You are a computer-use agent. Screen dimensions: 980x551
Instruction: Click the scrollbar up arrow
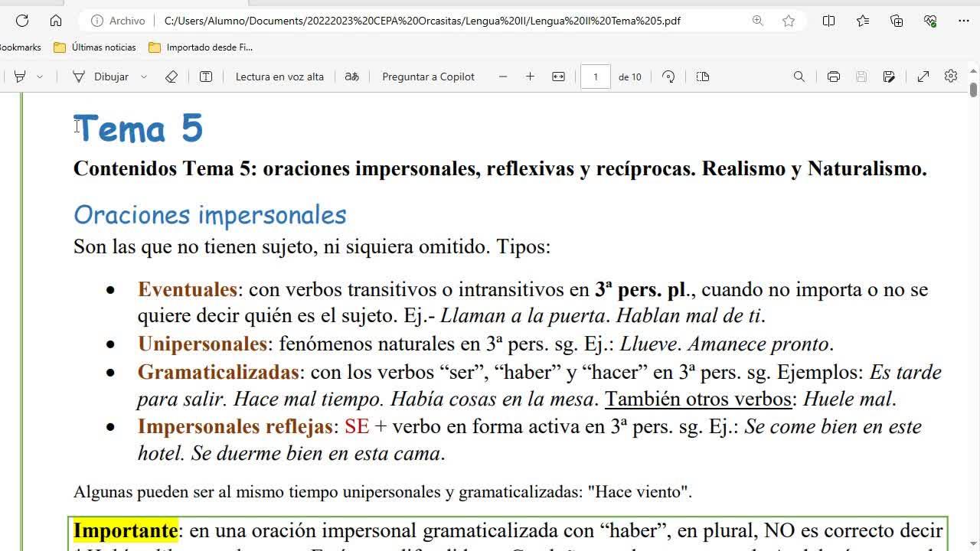[974, 70]
